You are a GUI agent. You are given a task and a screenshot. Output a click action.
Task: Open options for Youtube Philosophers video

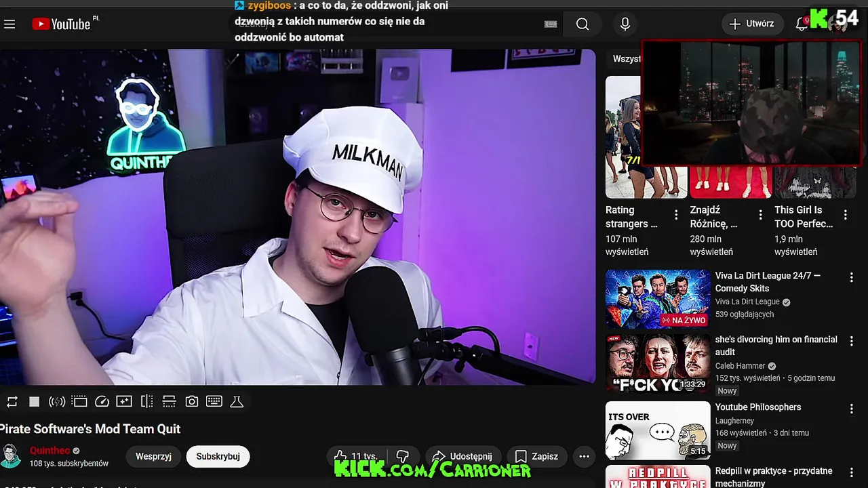pyautogui.click(x=852, y=409)
